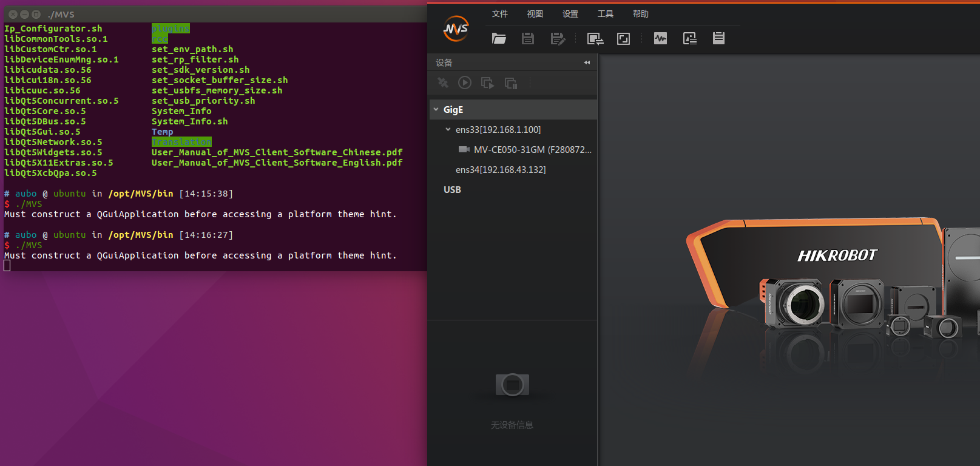Click the batch stop acquisition icon
This screenshot has height=466, width=980.
511,83
